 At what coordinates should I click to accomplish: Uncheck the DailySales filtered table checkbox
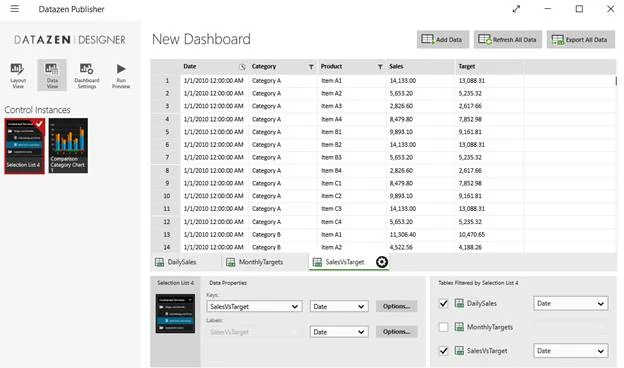click(443, 304)
